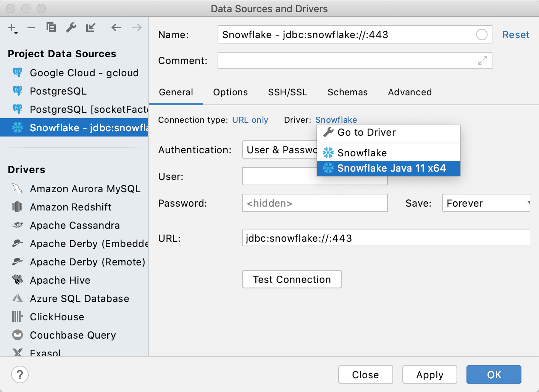Select Apache Cassandra driver

point(74,225)
